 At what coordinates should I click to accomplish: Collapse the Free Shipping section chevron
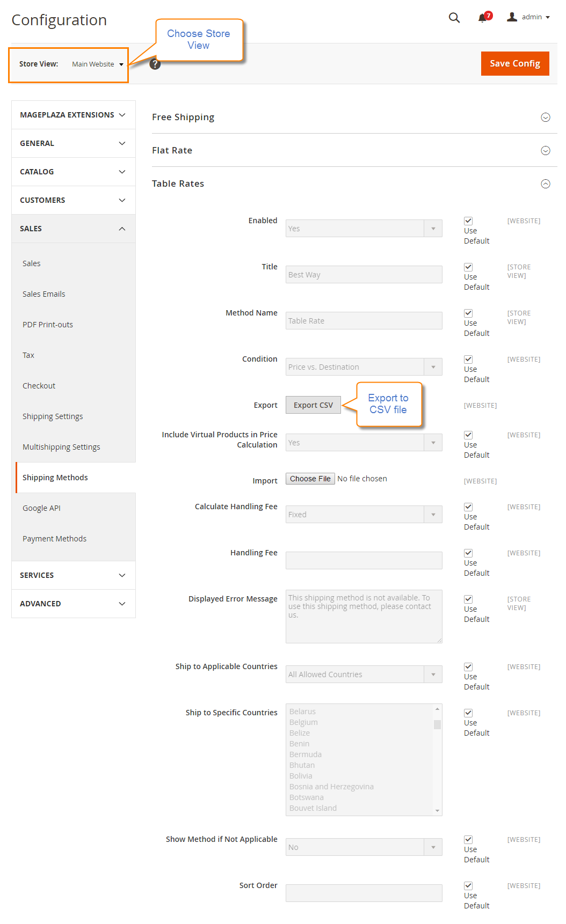pos(546,117)
